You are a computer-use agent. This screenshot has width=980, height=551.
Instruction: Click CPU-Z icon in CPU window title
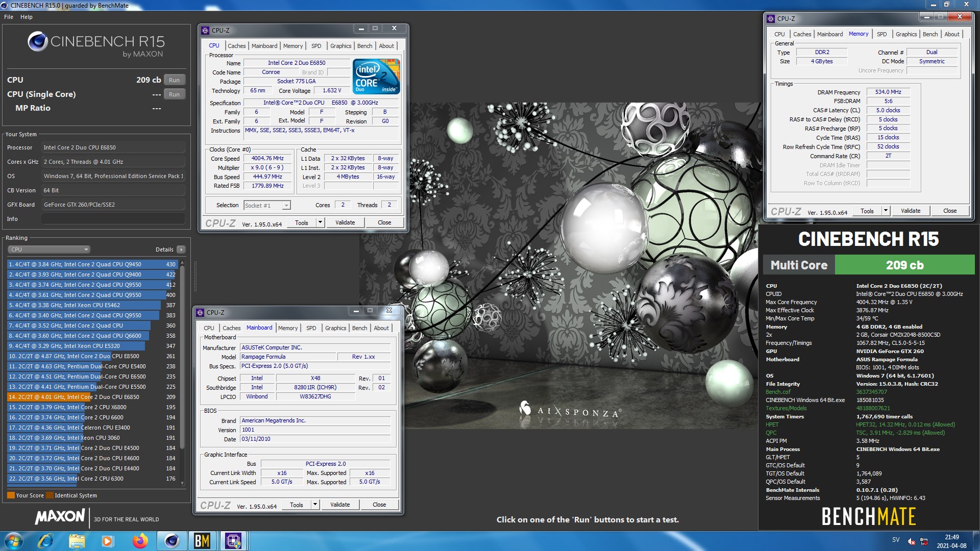[205, 31]
